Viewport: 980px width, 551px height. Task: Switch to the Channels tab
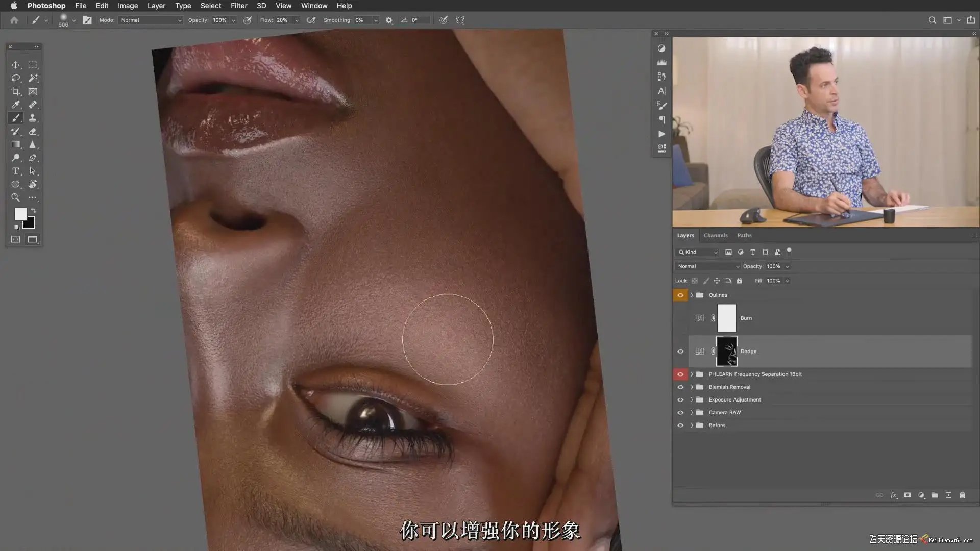[715, 235]
